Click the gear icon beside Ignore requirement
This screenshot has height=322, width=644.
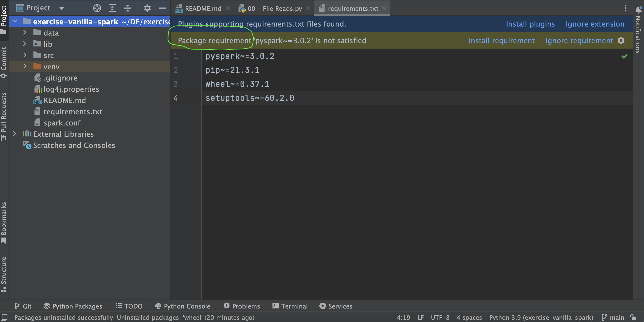[x=621, y=40]
